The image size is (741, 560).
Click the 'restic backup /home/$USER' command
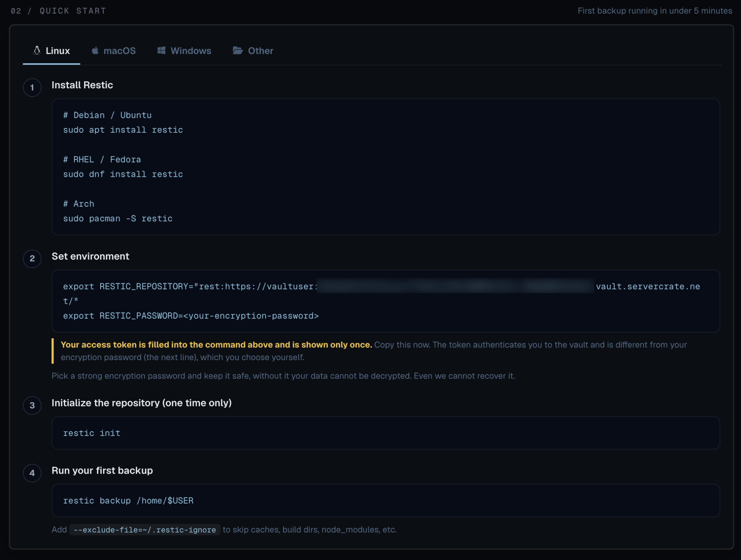coord(128,501)
